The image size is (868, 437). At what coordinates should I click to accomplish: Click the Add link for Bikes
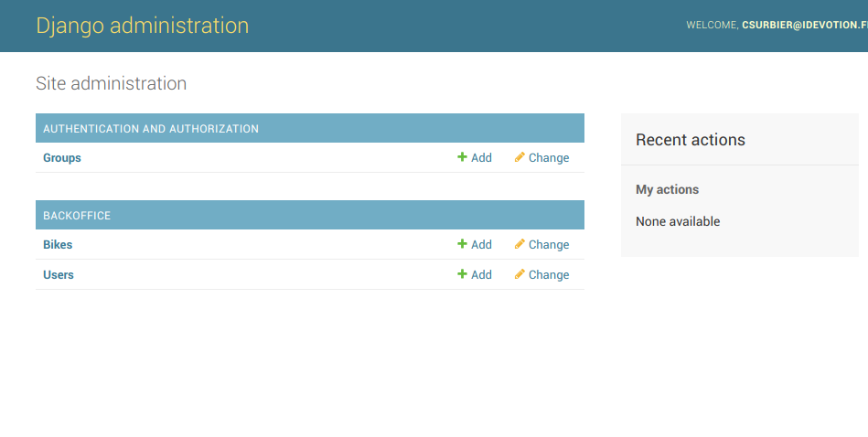(x=481, y=244)
